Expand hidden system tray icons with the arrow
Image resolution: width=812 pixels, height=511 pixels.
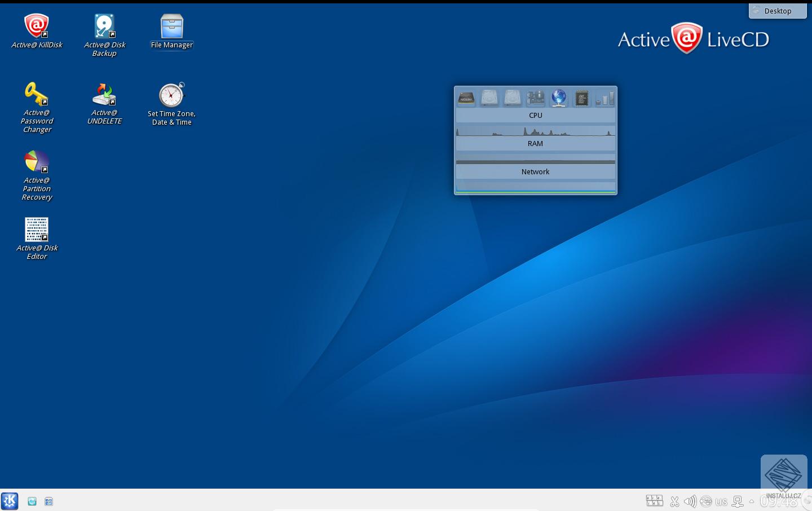point(751,501)
